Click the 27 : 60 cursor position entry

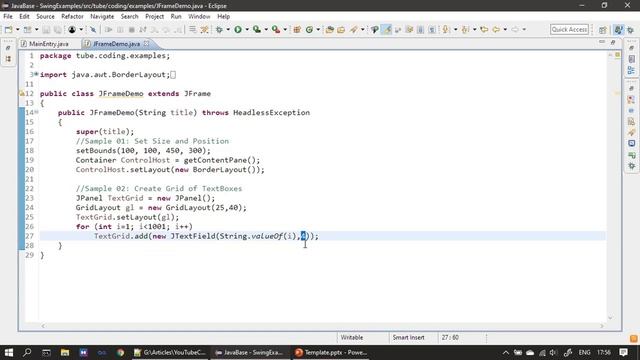point(450,338)
